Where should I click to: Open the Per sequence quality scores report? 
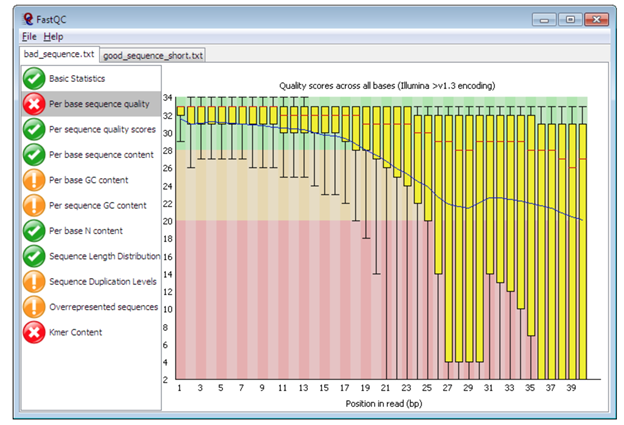click(91, 129)
